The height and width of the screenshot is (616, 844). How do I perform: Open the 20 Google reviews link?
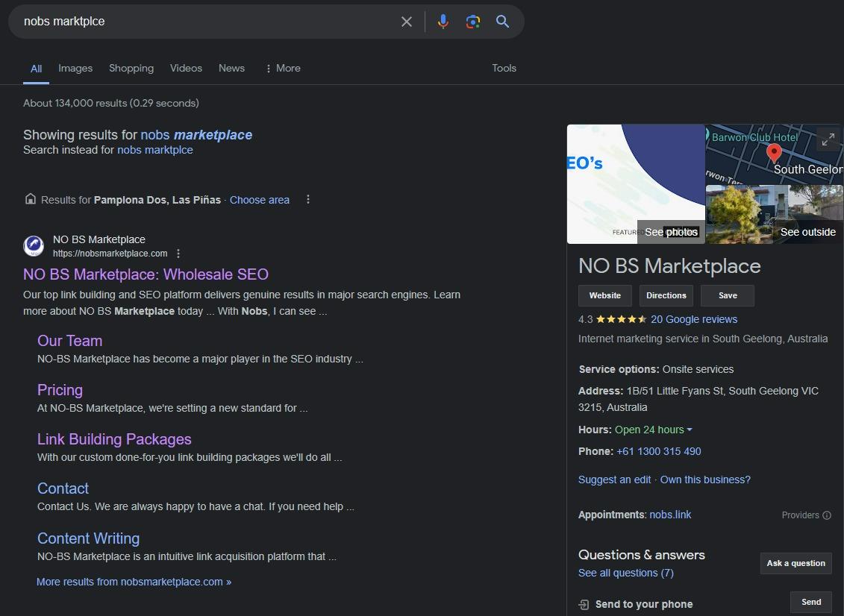pyautogui.click(x=693, y=319)
